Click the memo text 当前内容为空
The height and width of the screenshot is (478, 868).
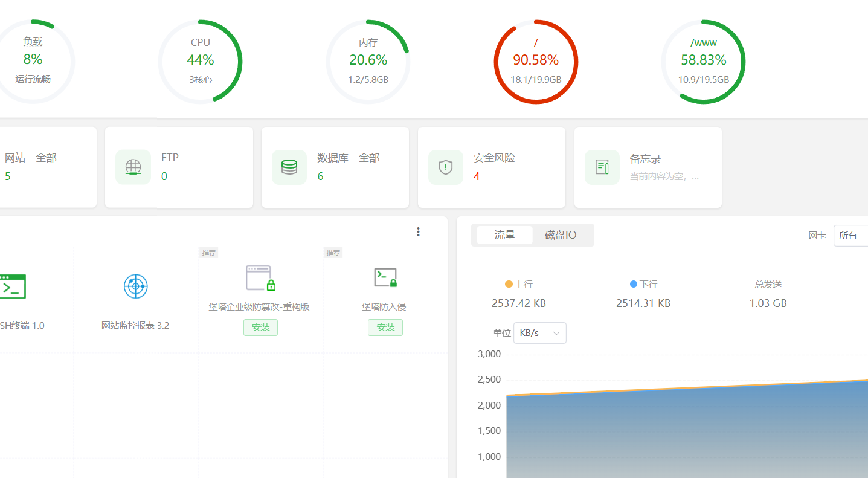click(x=664, y=177)
